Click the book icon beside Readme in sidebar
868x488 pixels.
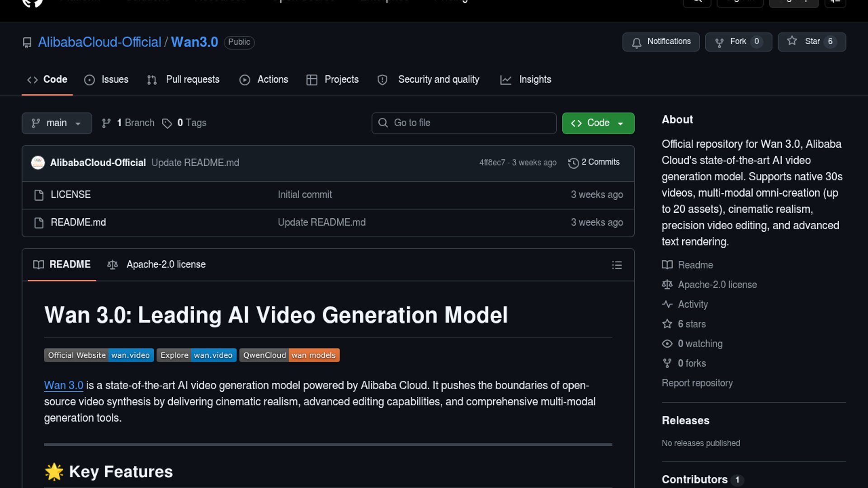coord(667,265)
